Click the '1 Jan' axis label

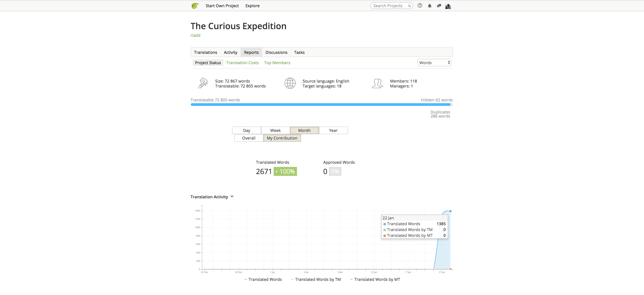[273, 272]
